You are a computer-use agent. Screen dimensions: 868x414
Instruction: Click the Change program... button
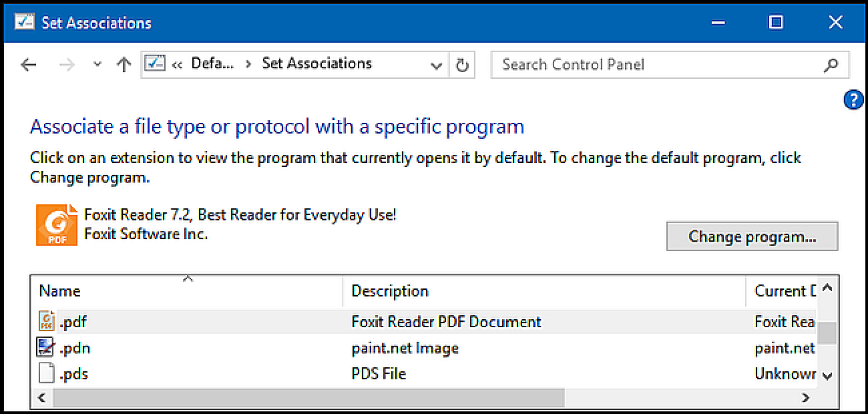(752, 236)
